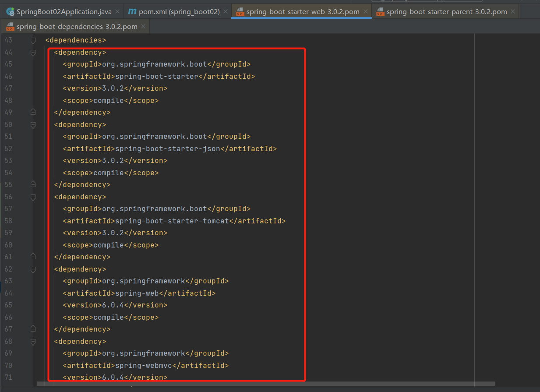Close spring-boot-starter-parent-3.0.2.pom tab
The image size is (540, 392).
[x=513, y=12]
